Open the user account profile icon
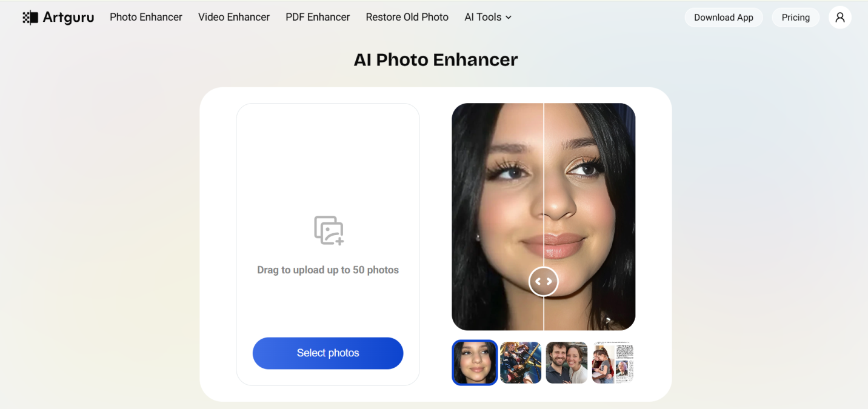The image size is (868, 409). click(x=840, y=18)
